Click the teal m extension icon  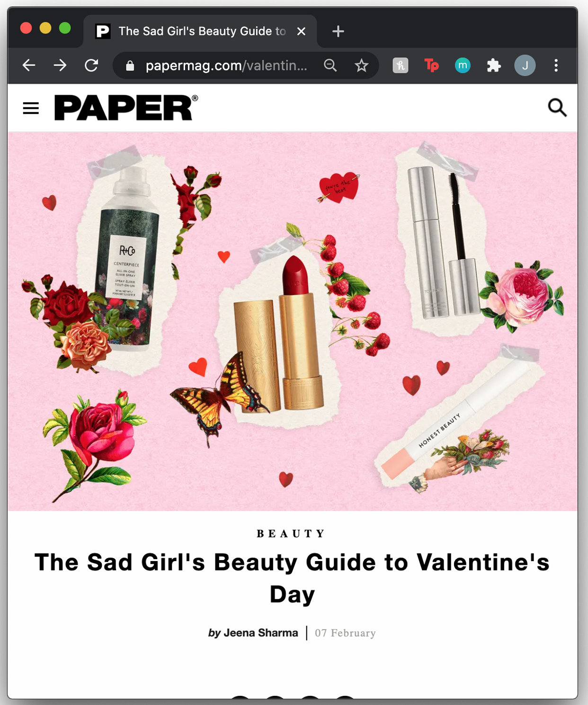(463, 65)
